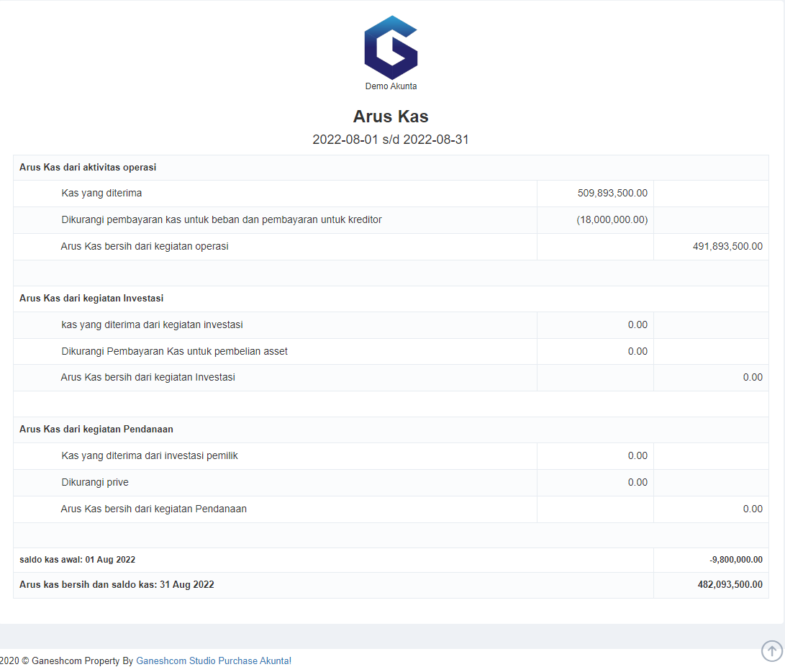Select the Demo Akunta label under the logo
Screen dimensions: 785x672
pyautogui.click(x=391, y=86)
